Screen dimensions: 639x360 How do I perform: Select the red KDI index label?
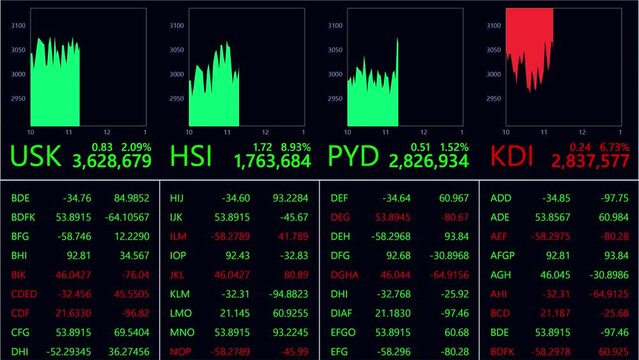[511, 156]
